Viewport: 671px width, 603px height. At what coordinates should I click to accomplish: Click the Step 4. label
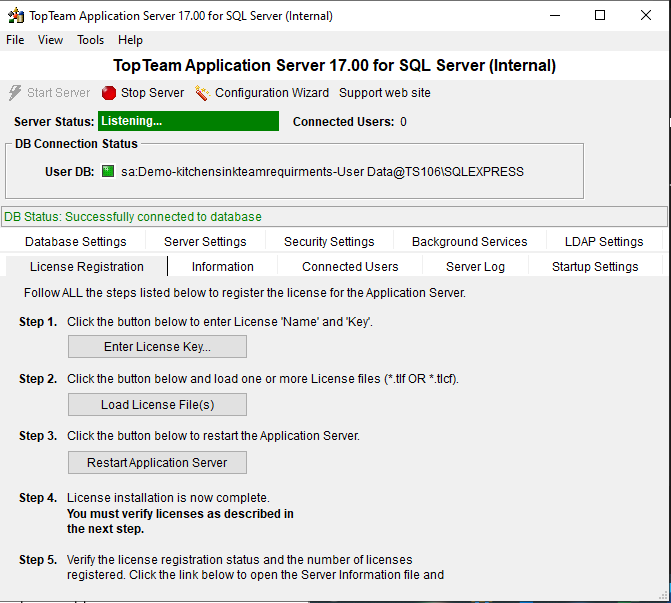(38, 498)
